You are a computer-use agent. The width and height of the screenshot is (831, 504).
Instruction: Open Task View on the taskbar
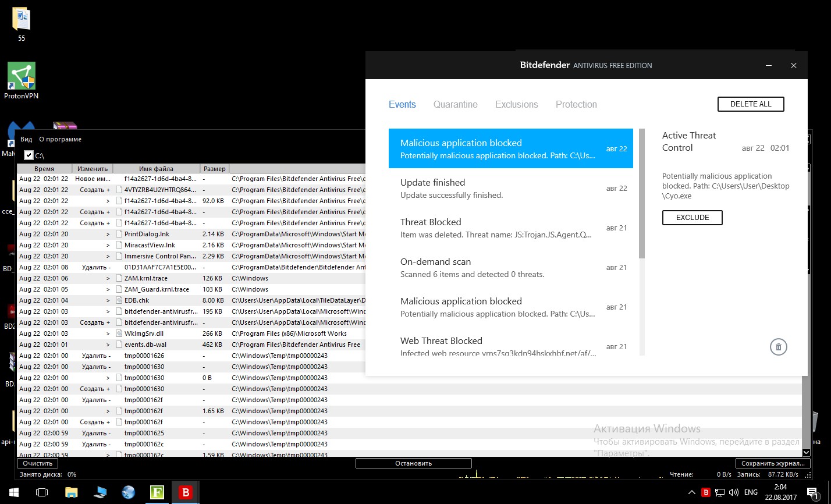[x=42, y=492]
